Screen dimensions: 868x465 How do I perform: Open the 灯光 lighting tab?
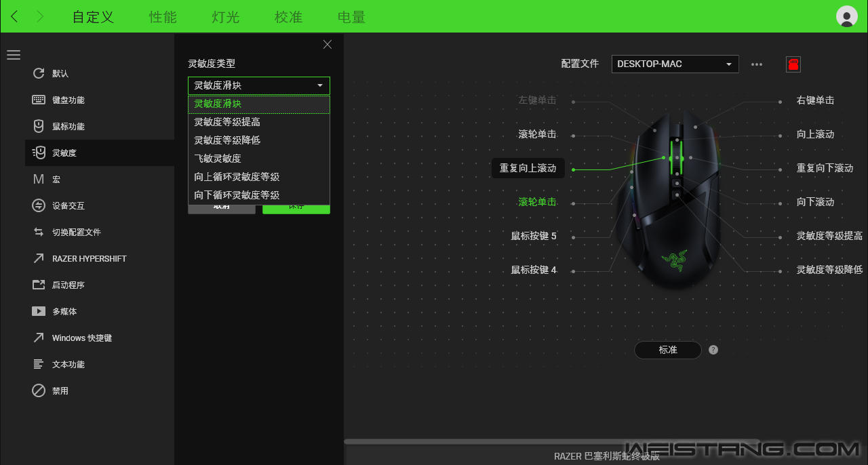pos(225,17)
